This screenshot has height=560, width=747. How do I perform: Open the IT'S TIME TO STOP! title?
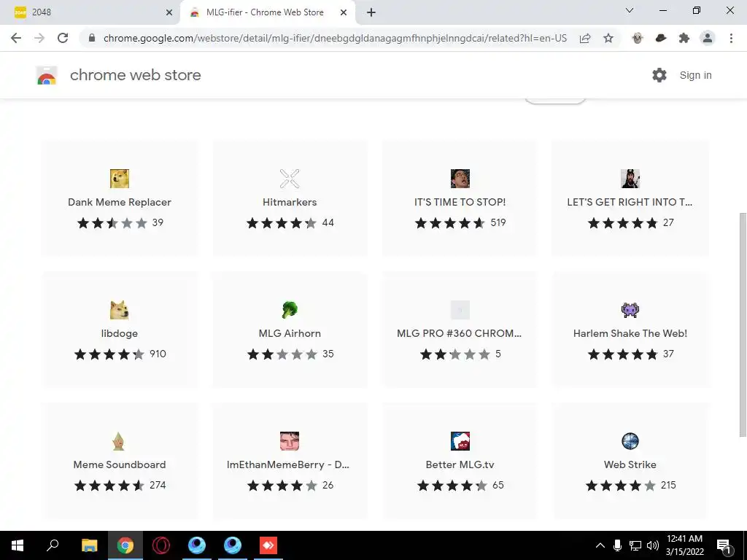460,202
